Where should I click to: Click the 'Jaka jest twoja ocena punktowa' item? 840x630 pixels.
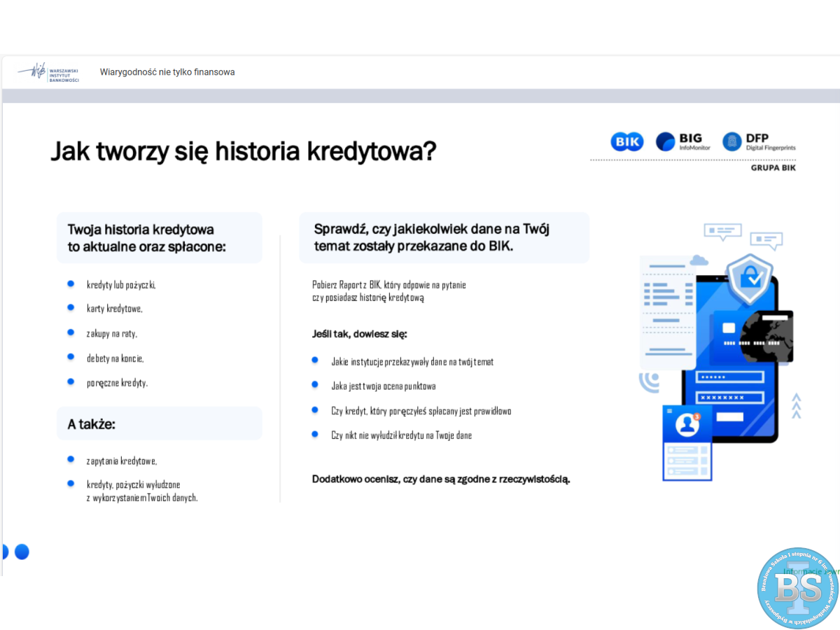coord(384,386)
